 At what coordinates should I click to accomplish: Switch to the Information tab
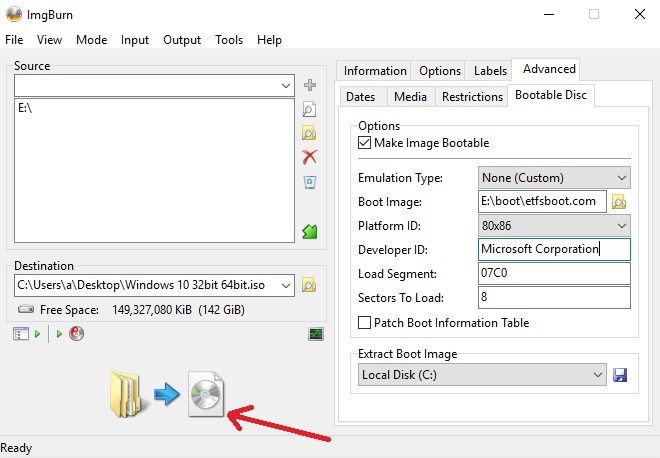375,71
